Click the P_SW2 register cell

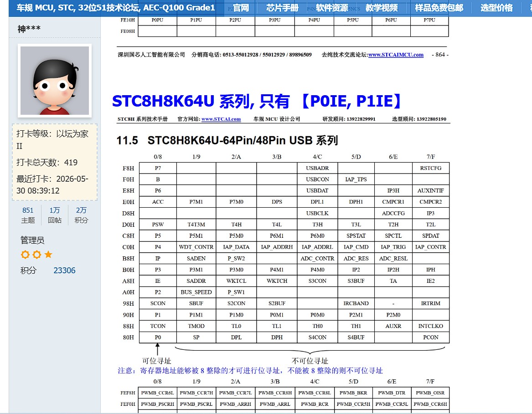coord(236,258)
